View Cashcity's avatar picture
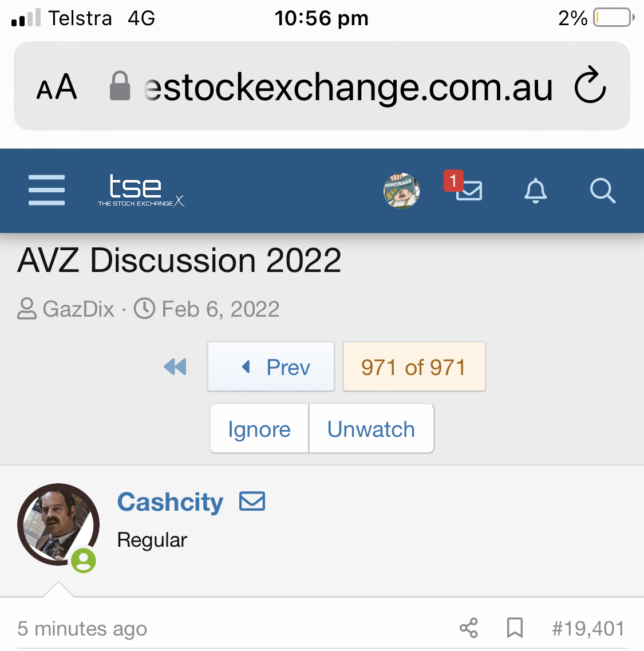The height and width of the screenshot is (651, 644). pos(58,524)
